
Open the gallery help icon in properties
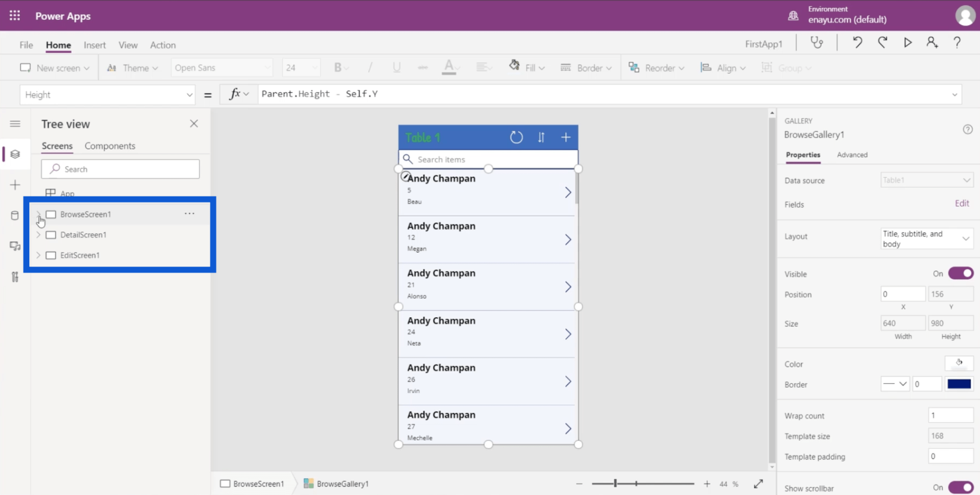[968, 129]
